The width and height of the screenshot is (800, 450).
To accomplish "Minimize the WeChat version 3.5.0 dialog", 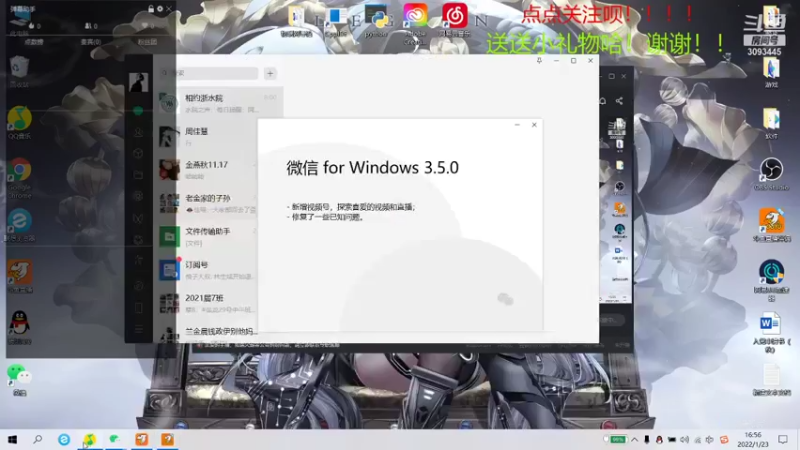I will coord(517,124).
